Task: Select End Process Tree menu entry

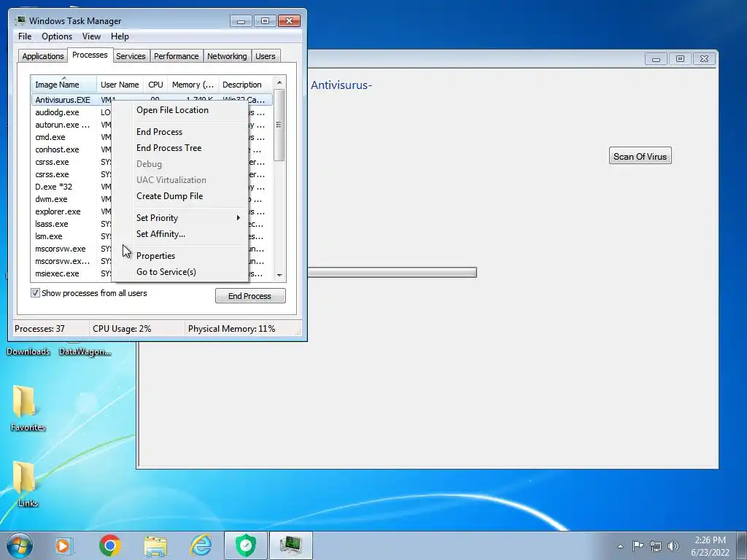Action: [169, 148]
